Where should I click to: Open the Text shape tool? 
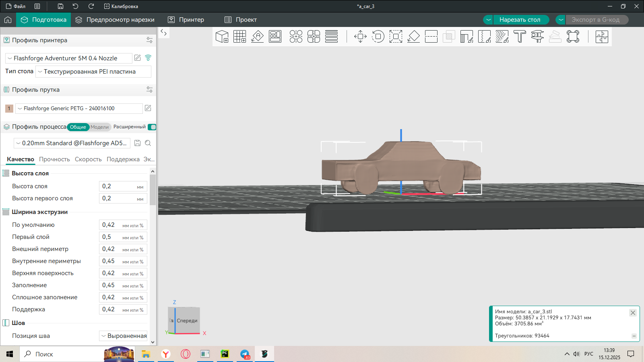pyautogui.click(x=520, y=37)
